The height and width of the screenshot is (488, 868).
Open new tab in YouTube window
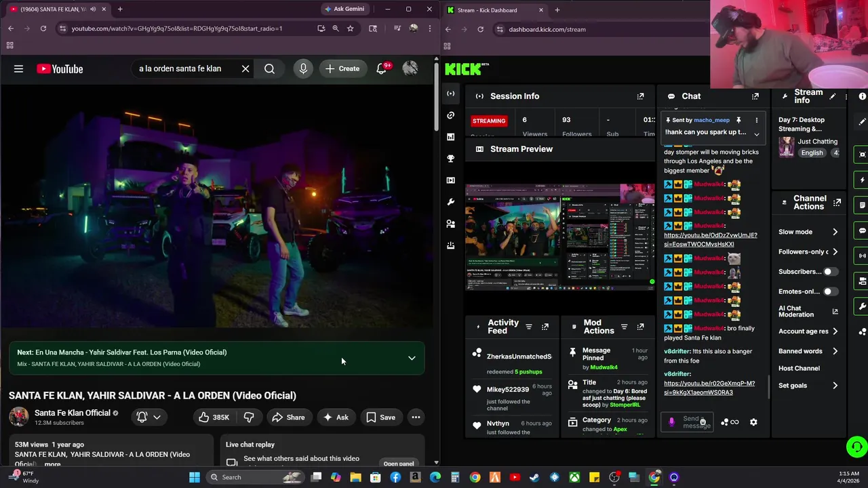[x=120, y=9]
